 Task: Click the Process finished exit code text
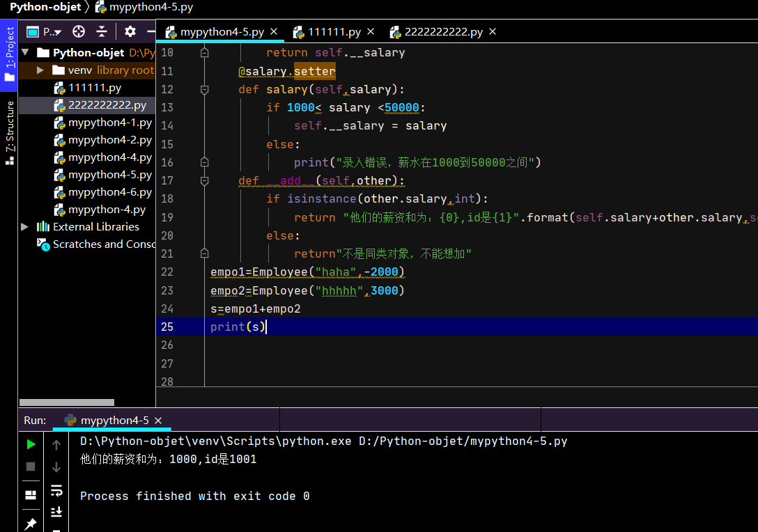(x=195, y=496)
